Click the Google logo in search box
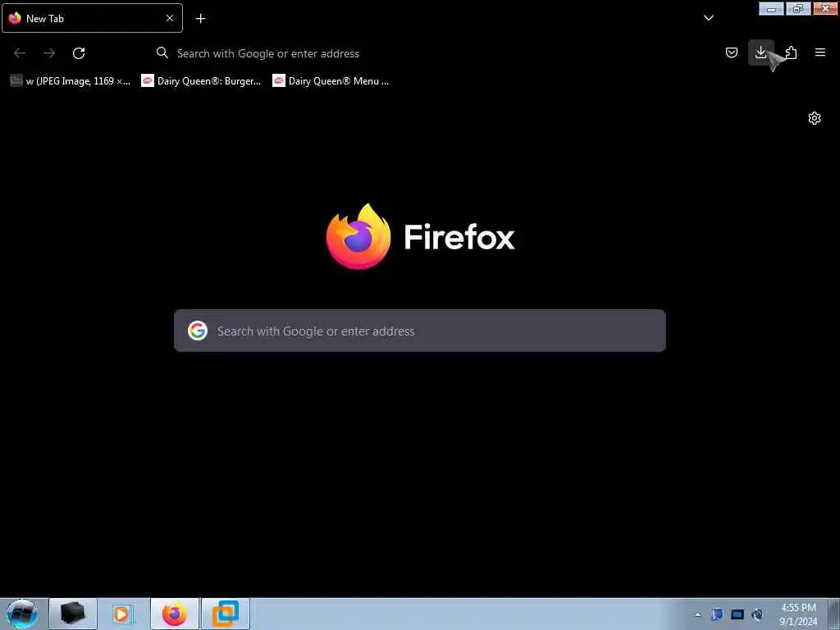The height and width of the screenshot is (630, 840). tap(198, 331)
